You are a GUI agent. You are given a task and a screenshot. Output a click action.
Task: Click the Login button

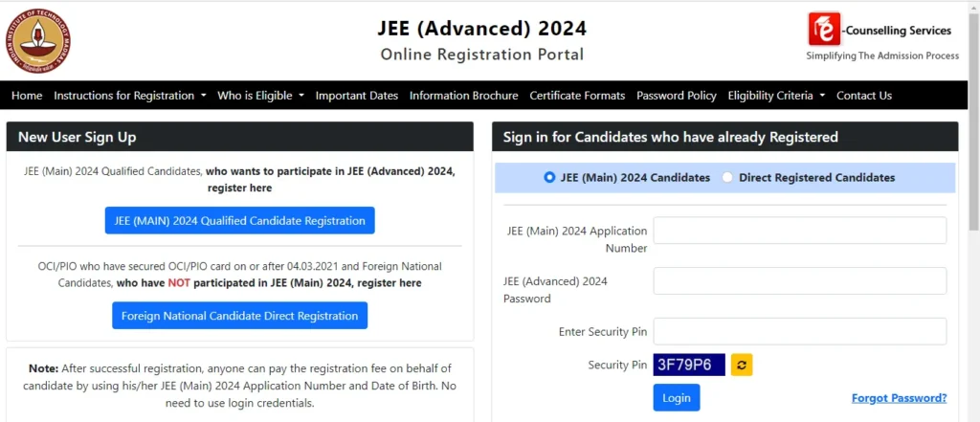point(677,398)
